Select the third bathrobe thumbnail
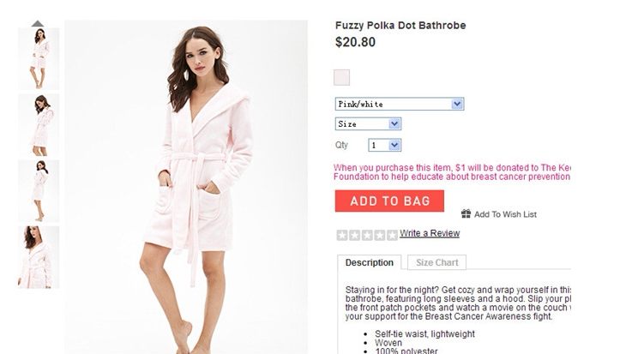The width and height of the screenshot is (644, 354). [39, 190]
